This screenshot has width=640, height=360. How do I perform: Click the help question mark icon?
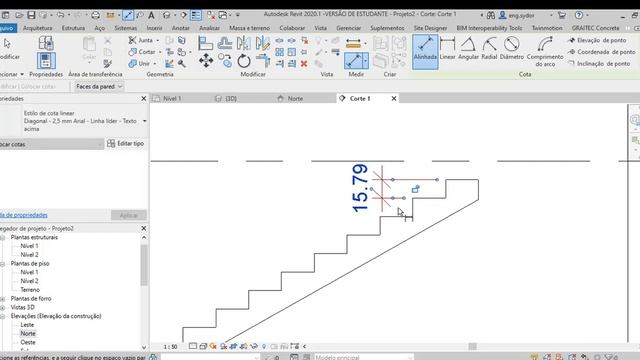(579, 15)
